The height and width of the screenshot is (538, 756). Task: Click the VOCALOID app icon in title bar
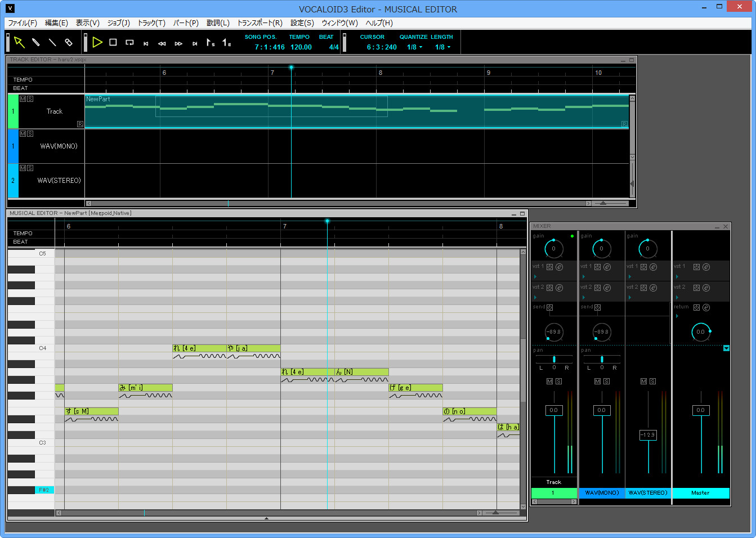[10, 8]
